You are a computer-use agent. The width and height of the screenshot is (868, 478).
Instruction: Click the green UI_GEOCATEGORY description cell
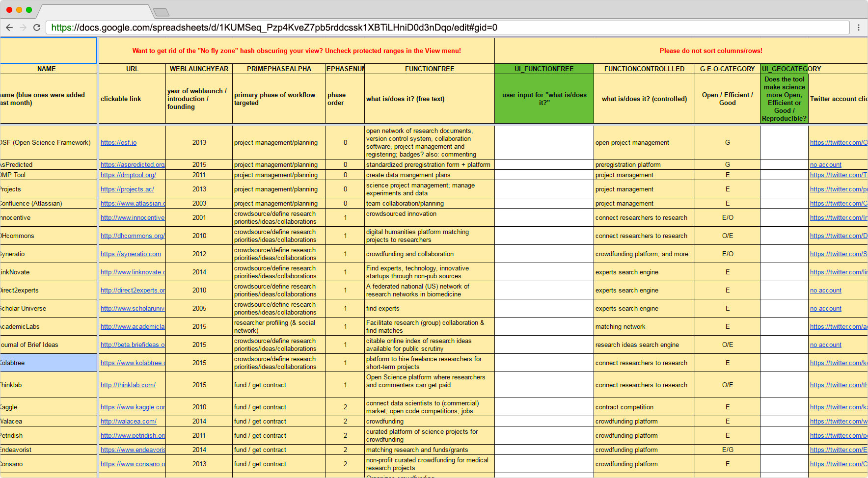click(784, 99)
